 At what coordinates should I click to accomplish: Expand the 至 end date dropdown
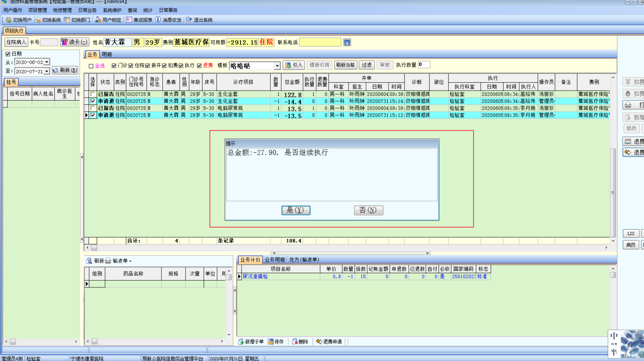point(47,71)
